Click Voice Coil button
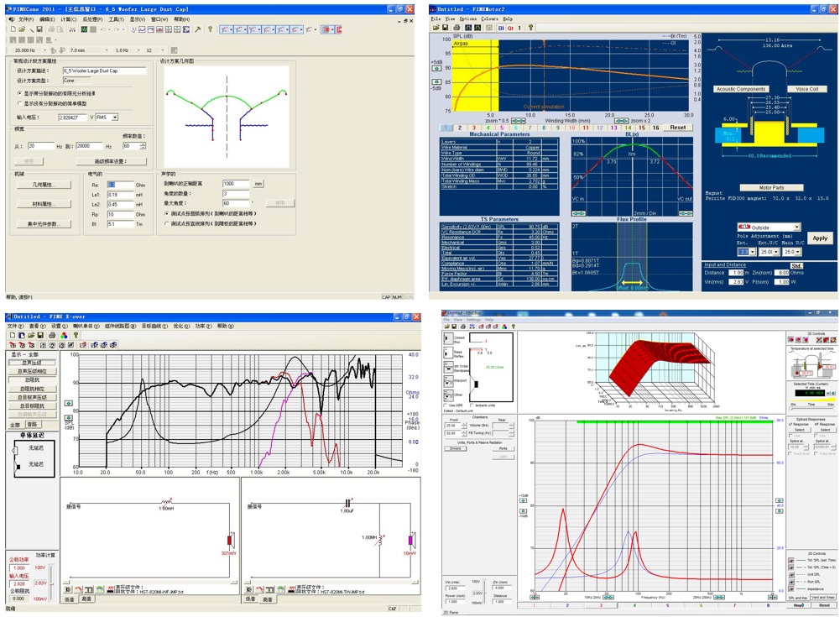 tap(806, 89)
